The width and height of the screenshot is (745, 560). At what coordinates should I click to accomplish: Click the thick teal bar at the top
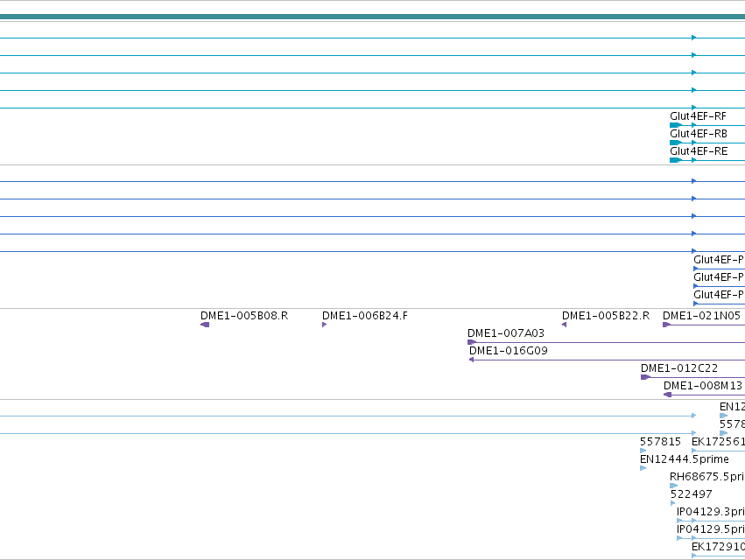(x=373, y=17)
